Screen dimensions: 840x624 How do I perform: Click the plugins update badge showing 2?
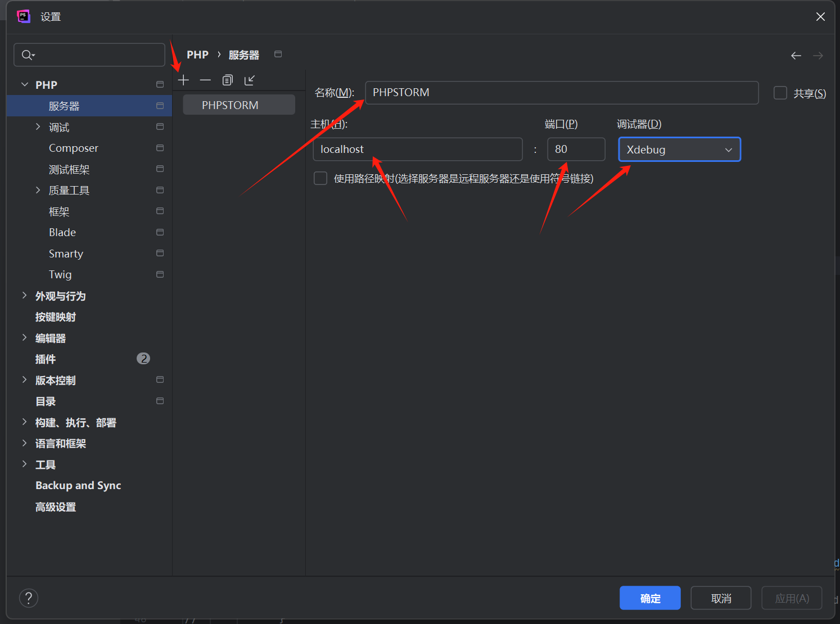[x=143, y=359]
